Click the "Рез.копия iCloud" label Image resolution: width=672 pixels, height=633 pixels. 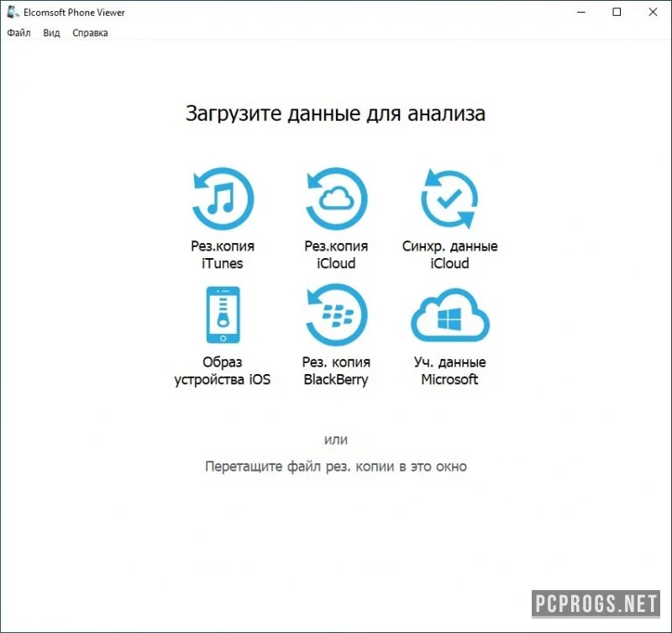coord(337,255)
